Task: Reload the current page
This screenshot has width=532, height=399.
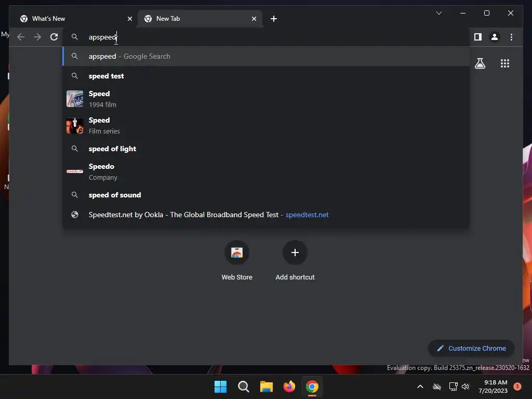Action: (x=54, y=37)
